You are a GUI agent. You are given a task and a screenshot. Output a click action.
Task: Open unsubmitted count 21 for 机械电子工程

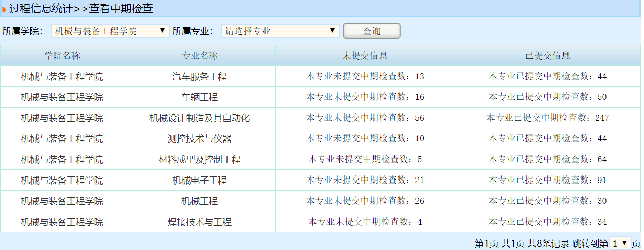365,181
